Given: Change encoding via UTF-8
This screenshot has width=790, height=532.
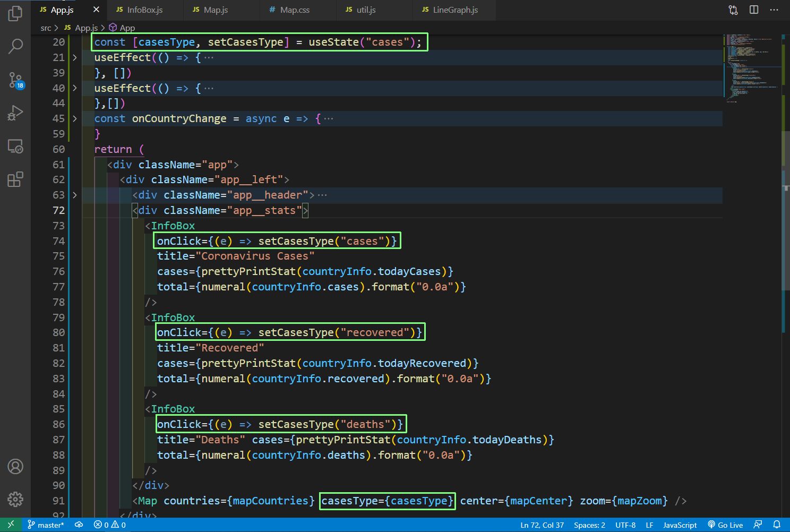Looking at the screenshot, I should click(x=625, y=525).
